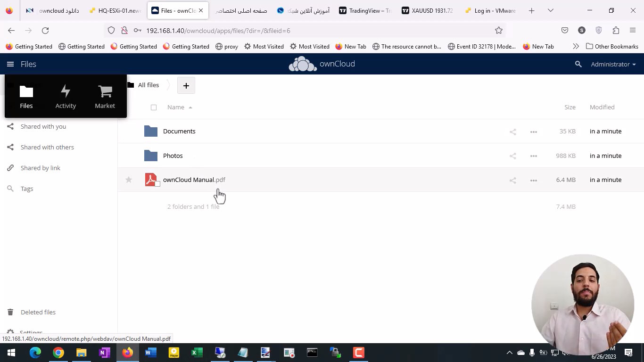Open the Files app in launcher

tap(26, 97)
